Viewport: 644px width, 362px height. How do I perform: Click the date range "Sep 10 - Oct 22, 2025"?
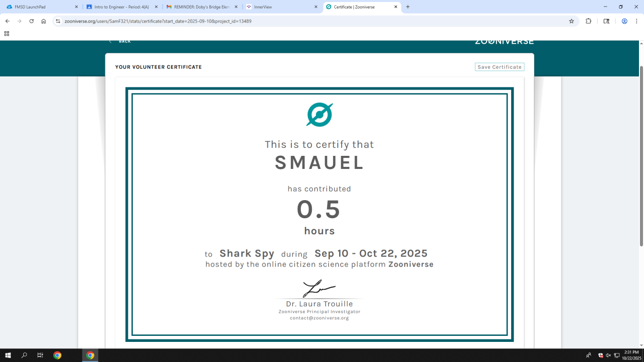tap(371, 253)
